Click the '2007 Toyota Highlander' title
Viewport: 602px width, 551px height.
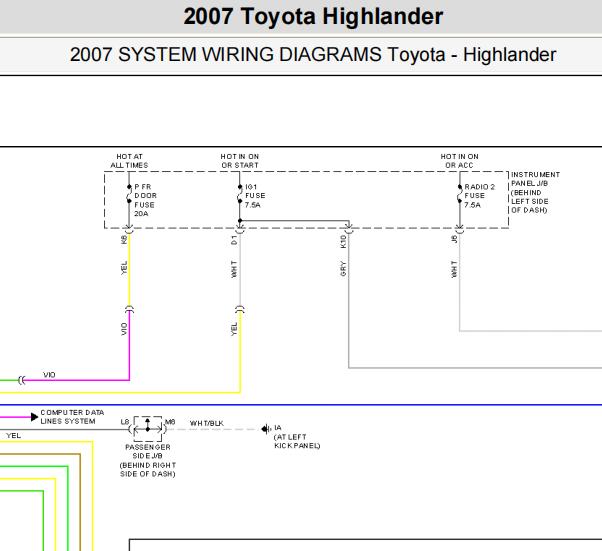click(x=313, y=17)
